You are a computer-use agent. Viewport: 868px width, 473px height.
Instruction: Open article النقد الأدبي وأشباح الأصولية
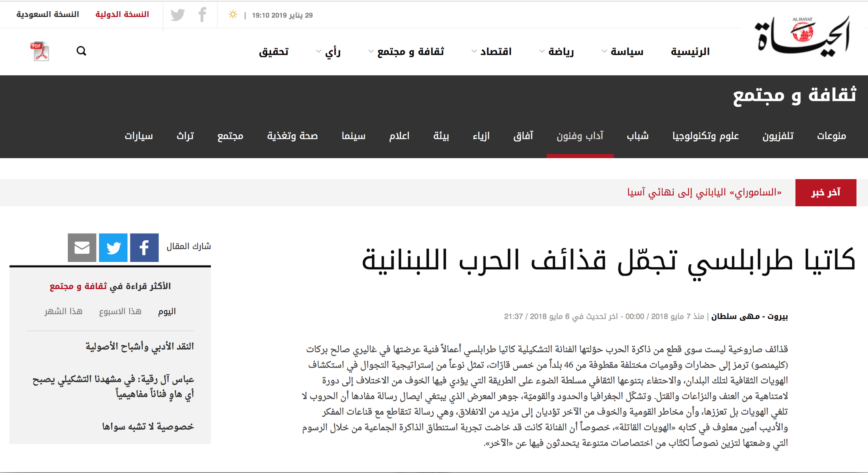pos(140,346)
